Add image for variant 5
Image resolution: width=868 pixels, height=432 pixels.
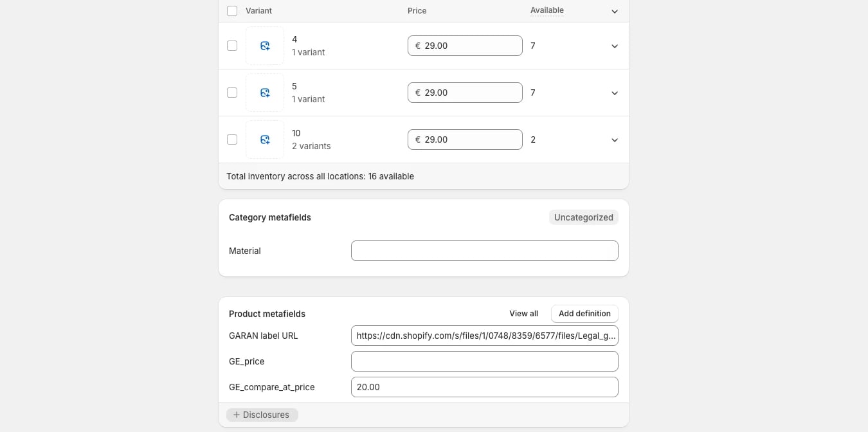[x=265, y=93]
